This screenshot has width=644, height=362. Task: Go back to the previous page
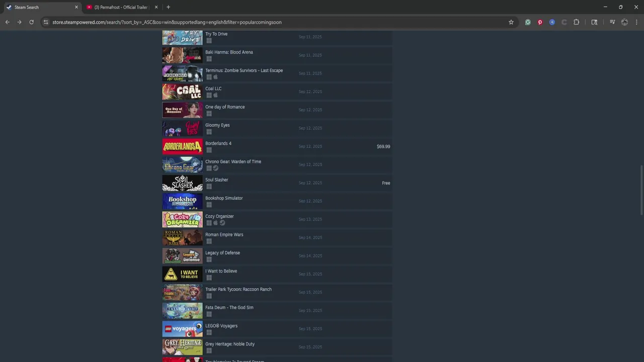coord(8,22)
